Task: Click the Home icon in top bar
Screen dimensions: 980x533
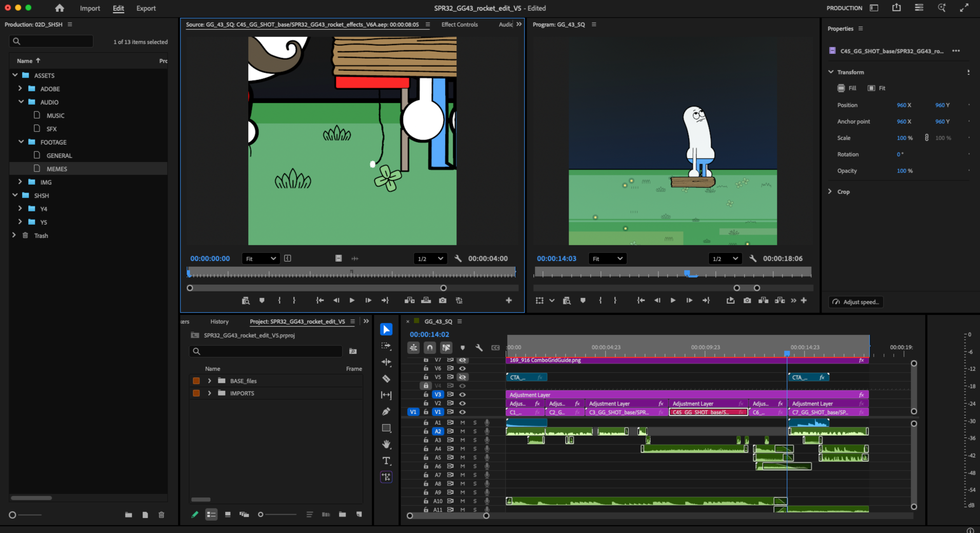Action: [x=59, y=8]
